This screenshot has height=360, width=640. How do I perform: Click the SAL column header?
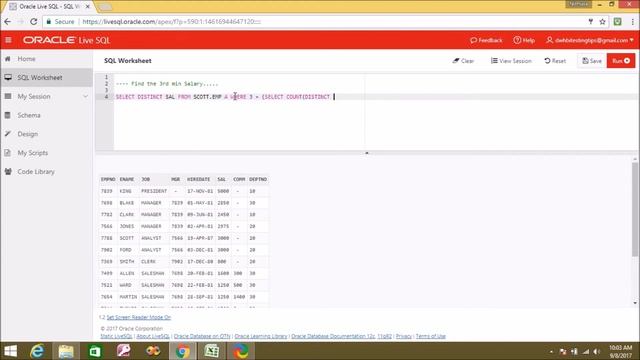(222, 179)
